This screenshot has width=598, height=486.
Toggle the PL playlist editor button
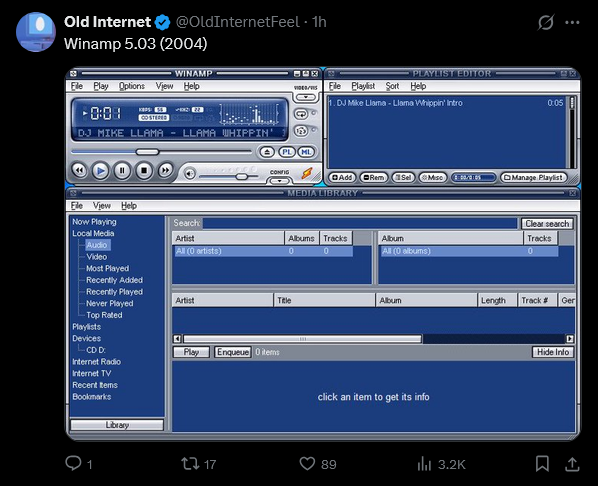click(286, 152)
